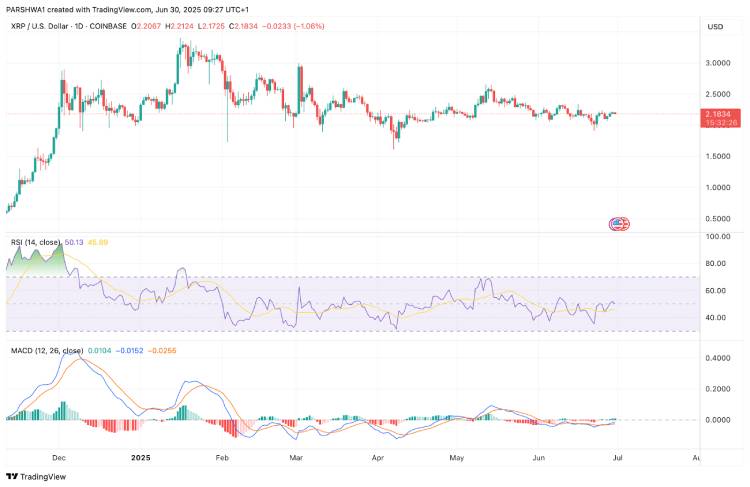Click the Dec label on time axis

pyautogui.click(x=57, y=456)
